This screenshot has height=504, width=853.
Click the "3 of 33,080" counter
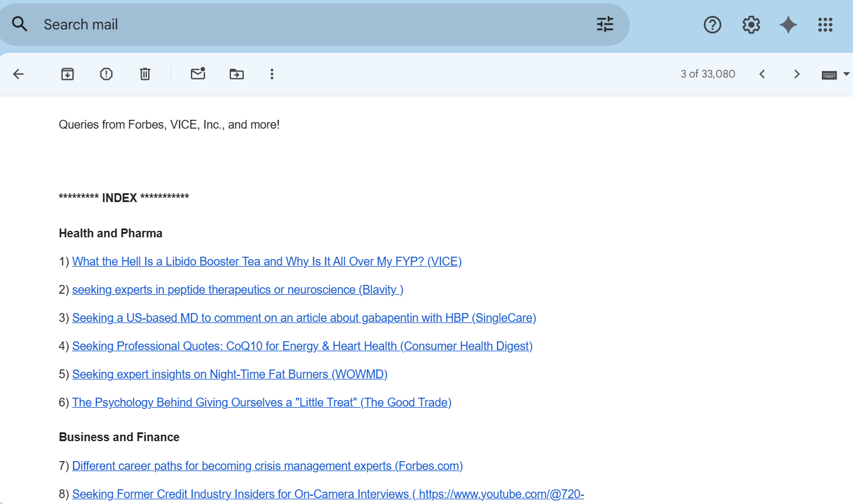(708, 74)
